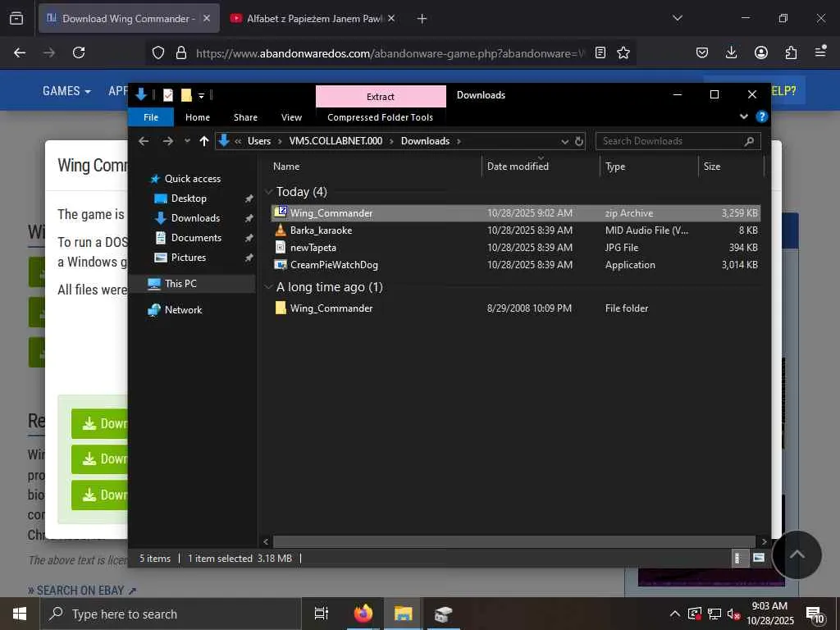Click the Search Downloads field
840x630 pixels.
pos(678,141)
